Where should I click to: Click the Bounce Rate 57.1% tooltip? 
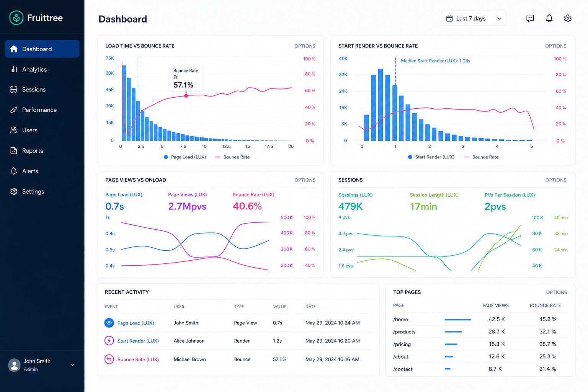point(186,78)
